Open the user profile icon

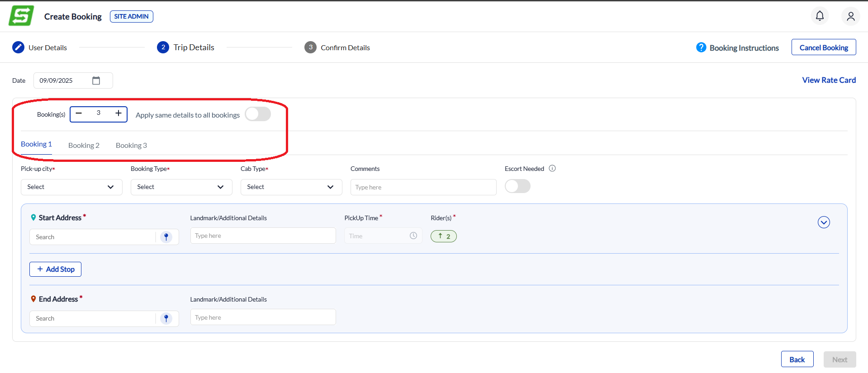[850, 16]
